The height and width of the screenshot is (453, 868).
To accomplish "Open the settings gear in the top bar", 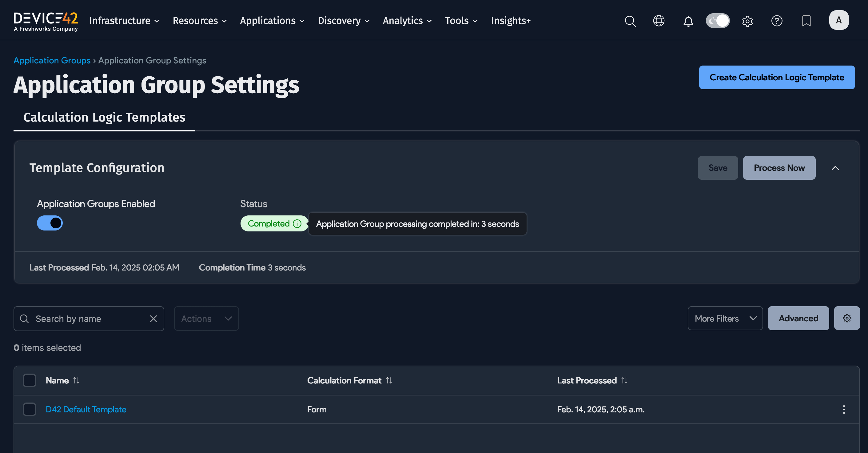I will point(747,21).
